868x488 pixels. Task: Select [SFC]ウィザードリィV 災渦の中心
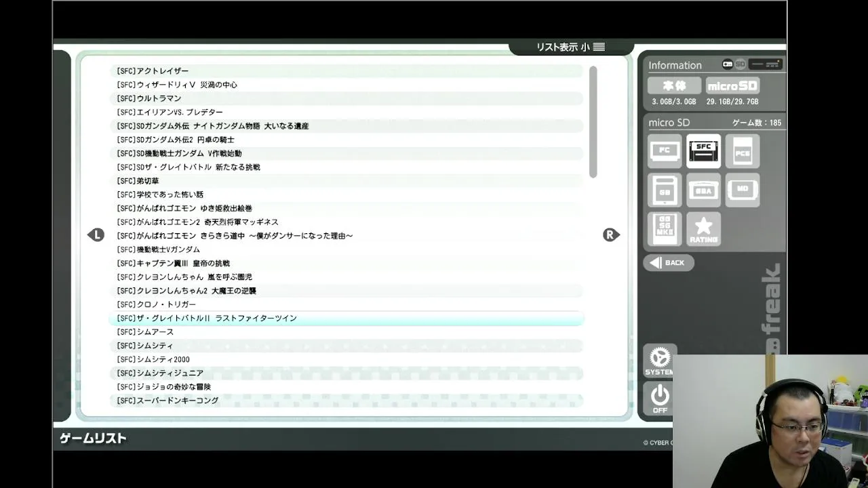point(346,85)
